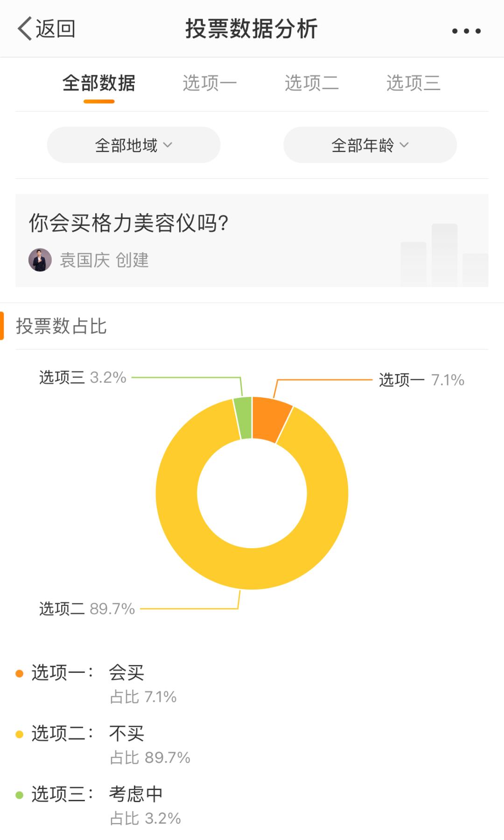The width and height of the screenshot is (504, 840).
Task: Switch to the 全部数据 tab
Action: pyautogui.click(x=99, y=84)
